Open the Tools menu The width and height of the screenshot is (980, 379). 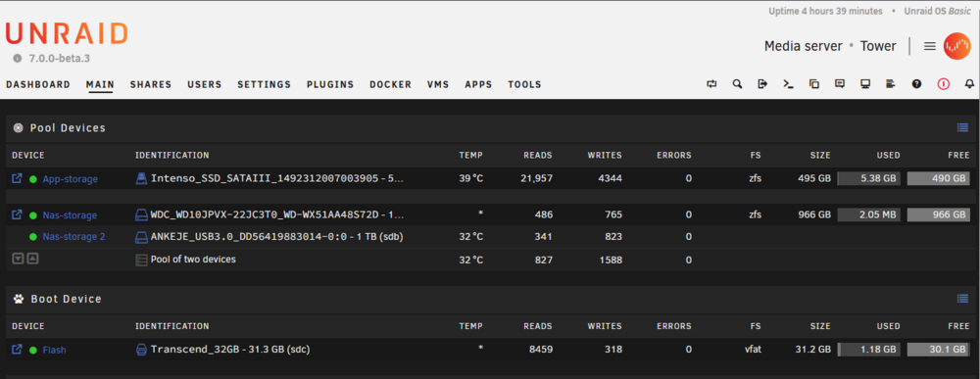[x=524, y=84]
